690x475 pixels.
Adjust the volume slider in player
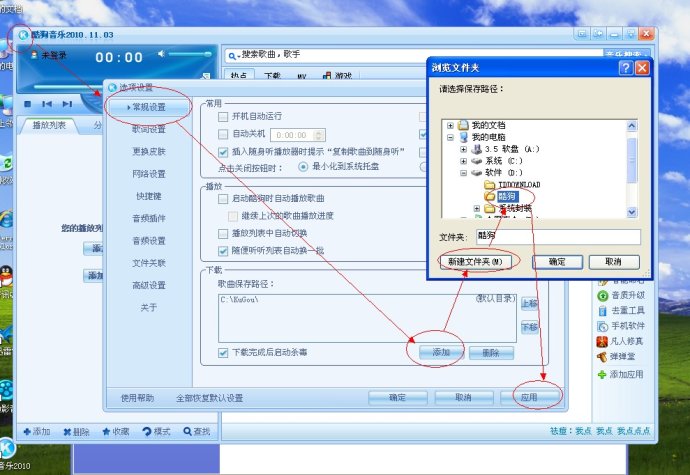(x=190, y=54)
